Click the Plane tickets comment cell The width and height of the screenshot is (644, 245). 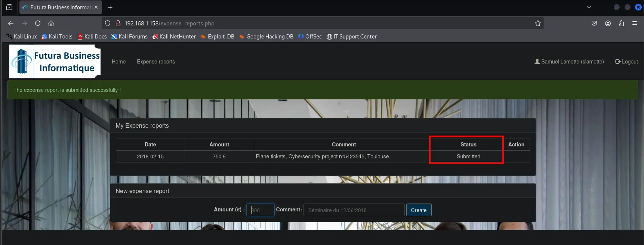[x=344, y=156]
